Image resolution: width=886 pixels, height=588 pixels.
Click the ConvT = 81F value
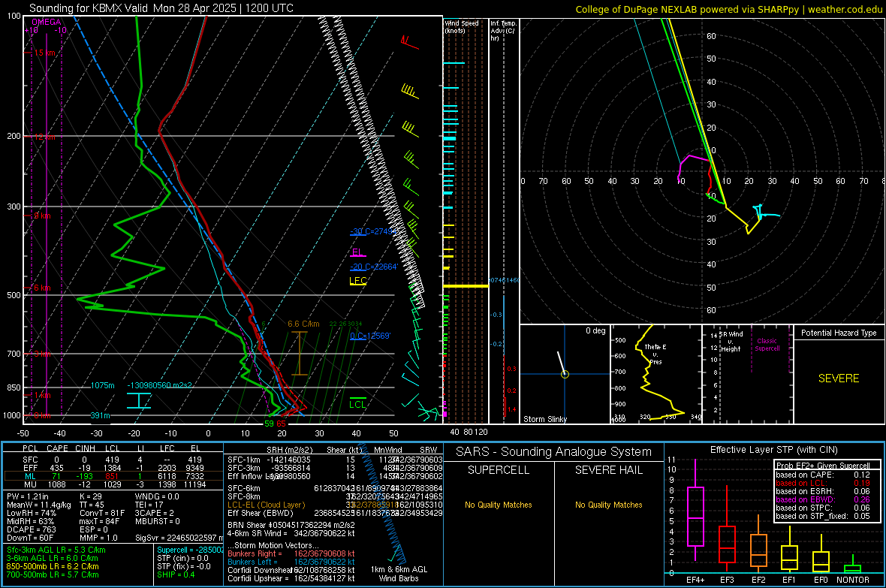pyautogui.click(x=102, y=514)
